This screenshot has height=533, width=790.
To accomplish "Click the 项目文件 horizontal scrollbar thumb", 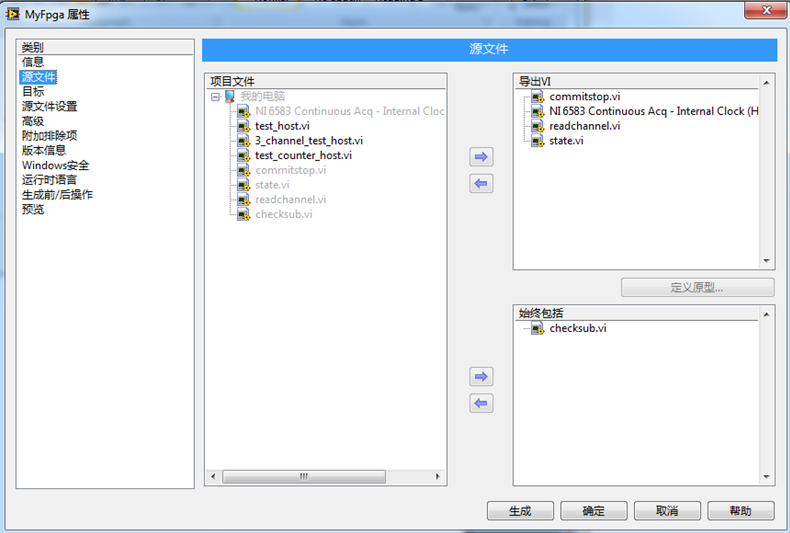I will pyautogui.click(x=304, y=476).
